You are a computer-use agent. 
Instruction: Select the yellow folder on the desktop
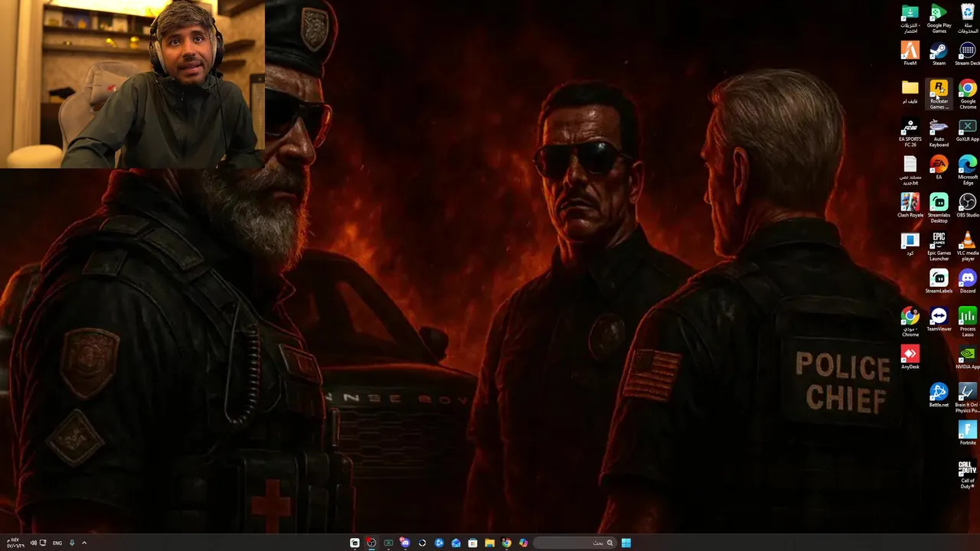[x=910, y=92]
